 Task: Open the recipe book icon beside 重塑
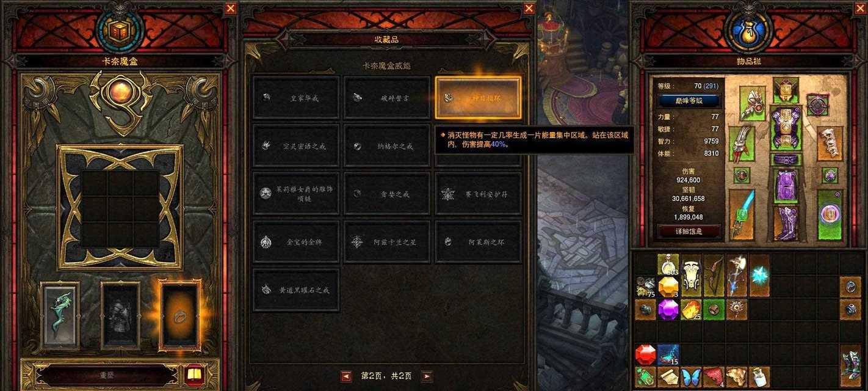(x=194, y=375)
